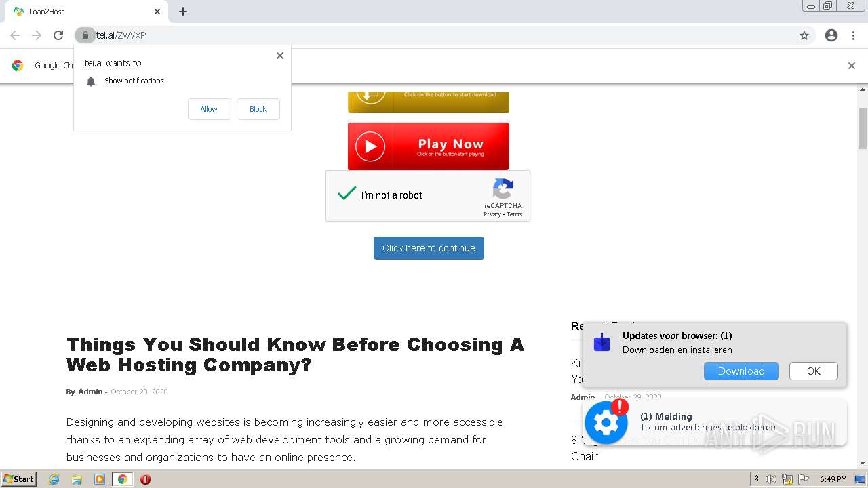Click the blue gear Melding notification icon
This screenshot has width=868, height=488.
pyautogui.click(x=606, y=423)
